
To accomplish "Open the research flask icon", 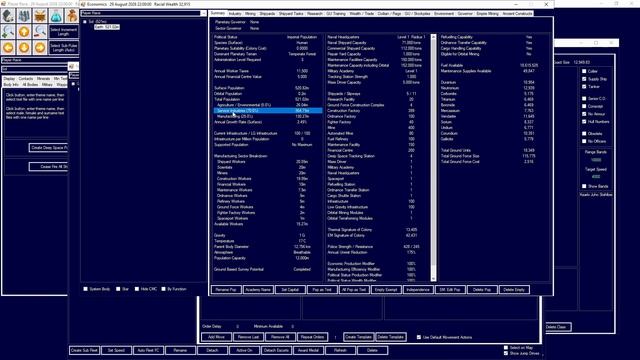I will pos(56,16).
